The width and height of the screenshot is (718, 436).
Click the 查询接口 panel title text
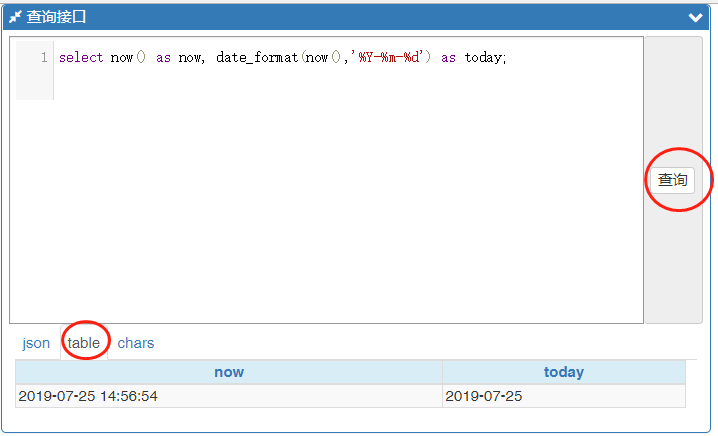[58, 17]
